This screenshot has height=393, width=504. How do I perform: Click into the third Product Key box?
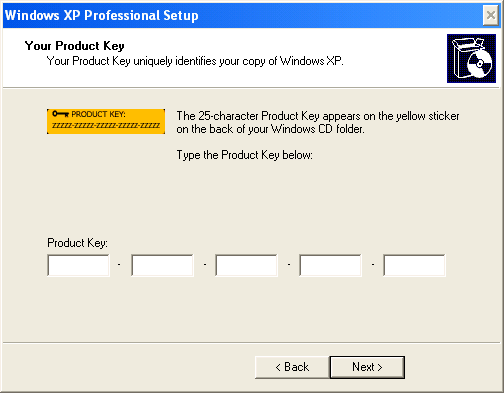pyautogui.click(x=246, y=265)
